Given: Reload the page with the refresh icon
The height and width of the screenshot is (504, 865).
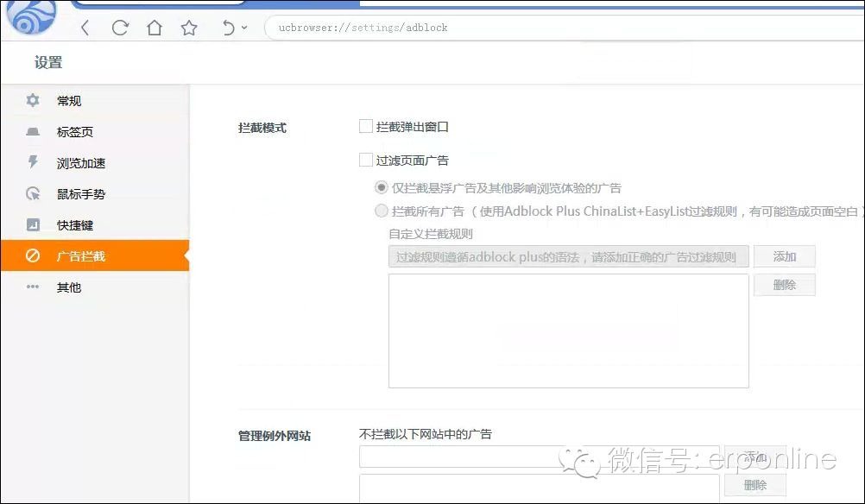Looking at the screenshot, I should (x=120, y=28).
